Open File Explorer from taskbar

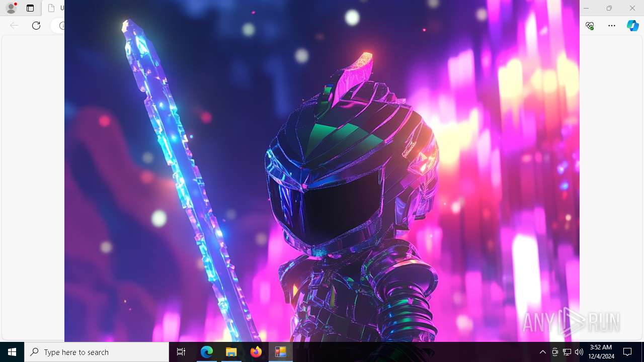(x=231, y=352)
